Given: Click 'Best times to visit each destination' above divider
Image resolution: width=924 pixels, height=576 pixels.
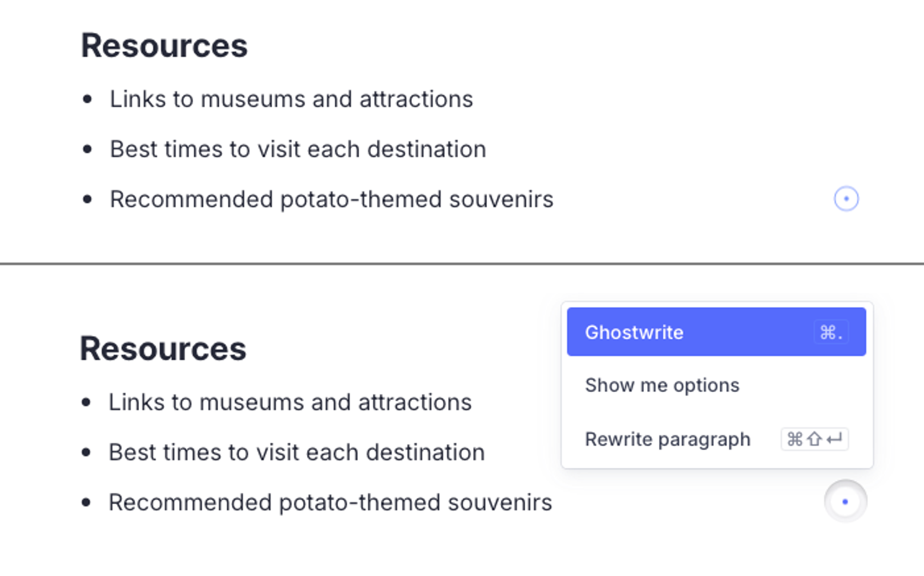Looking at the screenshot, I should (298, 149).
